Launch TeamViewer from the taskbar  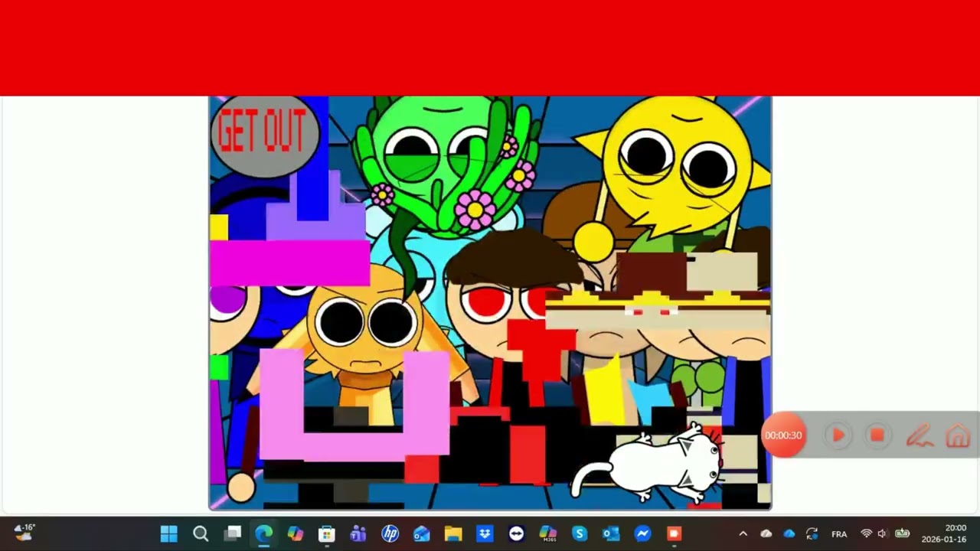[516, 533]
